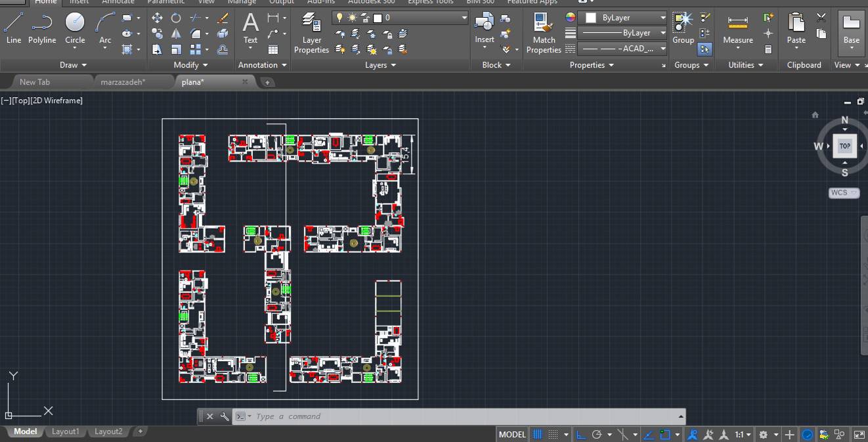
Task: Toggle 2D object snap in status bar
Action: click(x=664, y=435)
